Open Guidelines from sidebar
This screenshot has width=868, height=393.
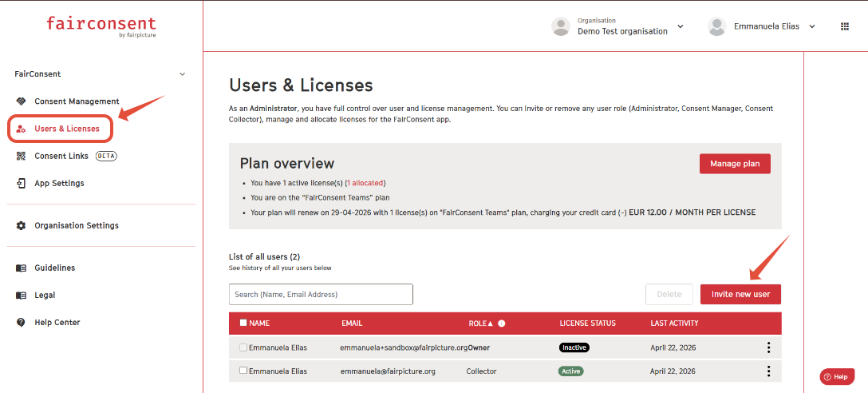[55, 268]
